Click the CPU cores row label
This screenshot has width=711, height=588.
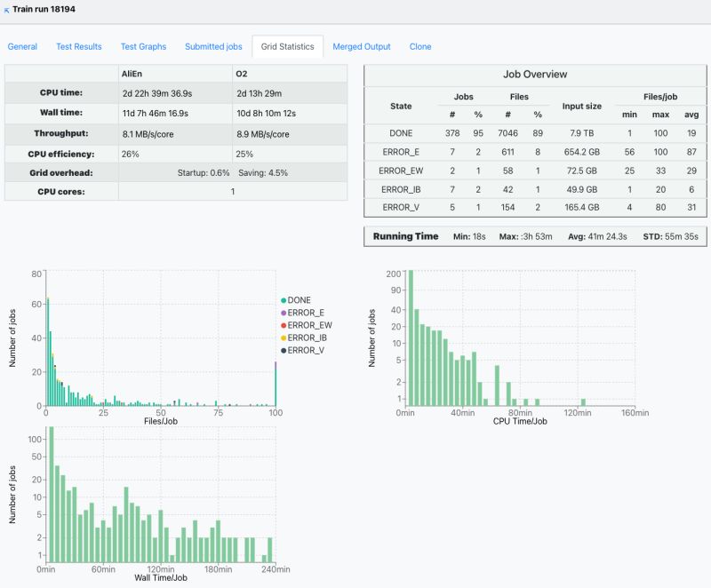(x=61, y=192)
